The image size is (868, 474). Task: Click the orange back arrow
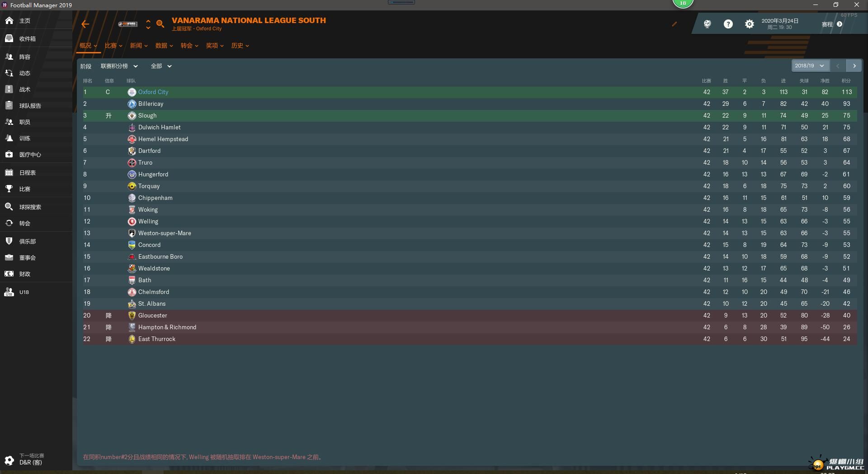pyautogui.click(x=85, y=24)
